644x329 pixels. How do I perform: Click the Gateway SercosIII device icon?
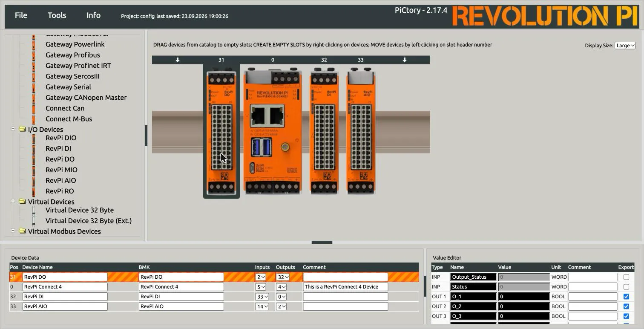(34, 76)
